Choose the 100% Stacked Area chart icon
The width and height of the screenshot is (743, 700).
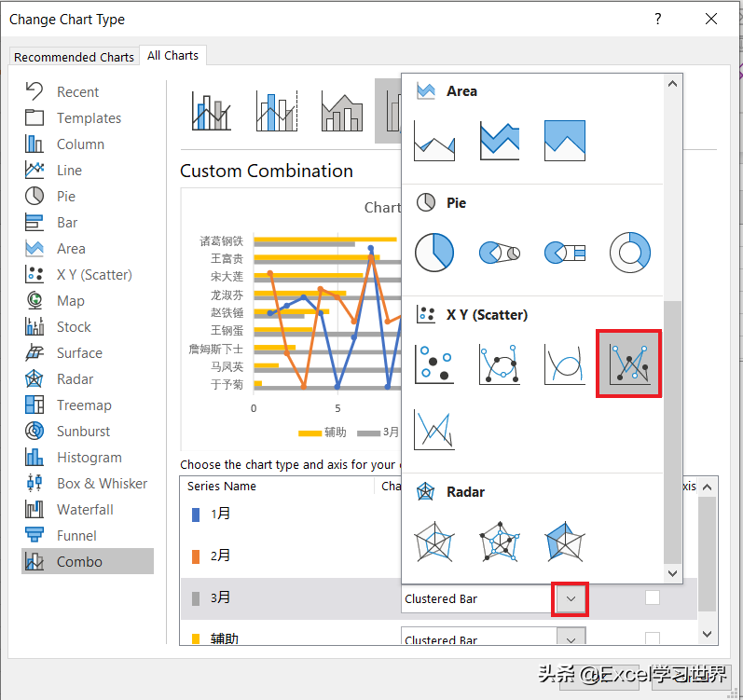(564, 141)
